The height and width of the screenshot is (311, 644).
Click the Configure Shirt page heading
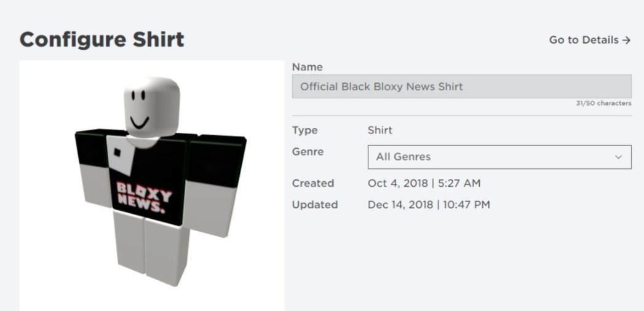(101, 40)
